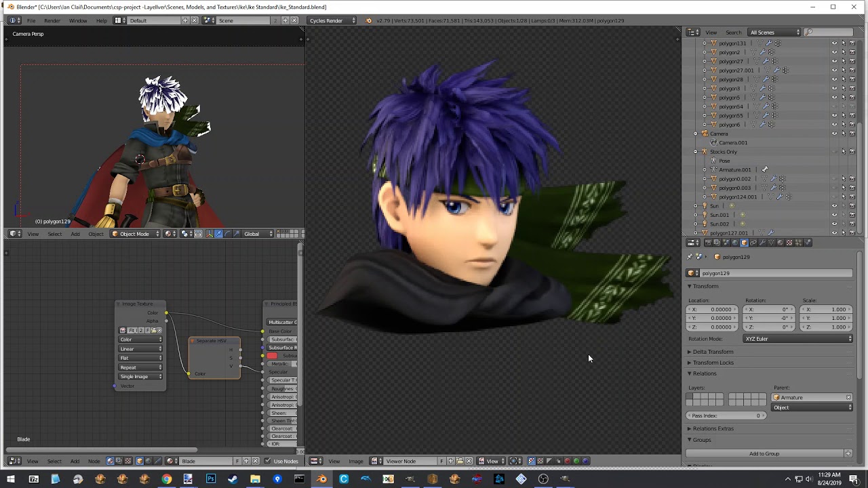The width and height of the screenshot is (868, 488).
Task: Open the Window menu
Action: (78, 20)
